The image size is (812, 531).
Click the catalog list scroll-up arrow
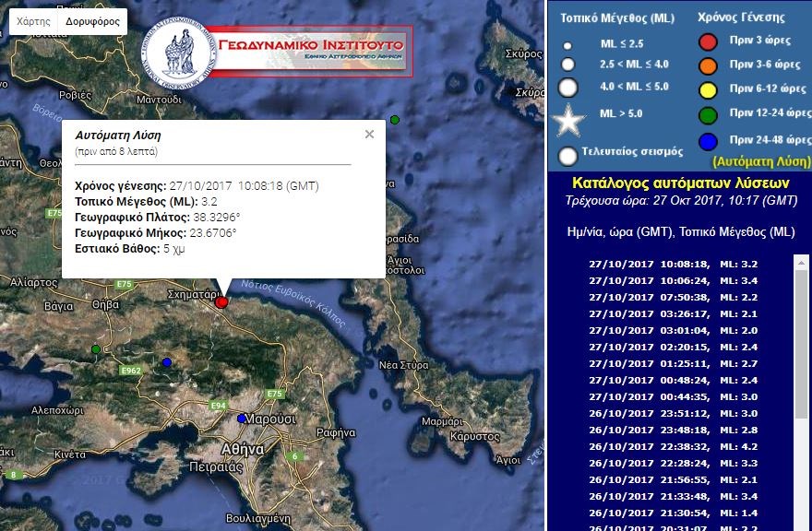click(x=800, y=262)
